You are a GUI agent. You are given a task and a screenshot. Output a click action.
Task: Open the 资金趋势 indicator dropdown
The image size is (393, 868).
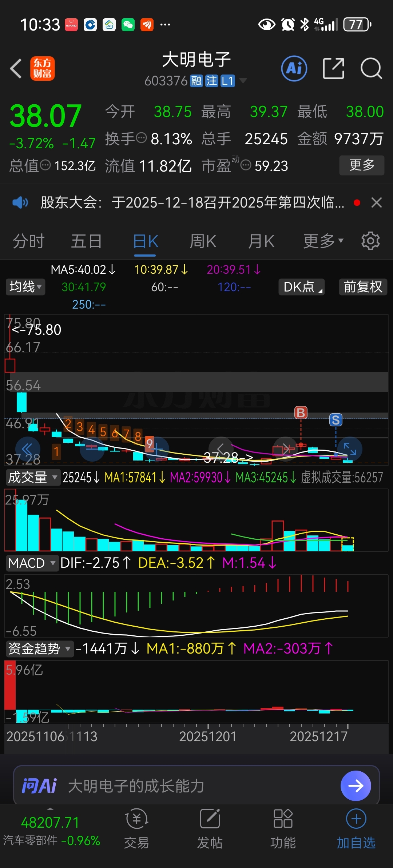coord(39,648)
